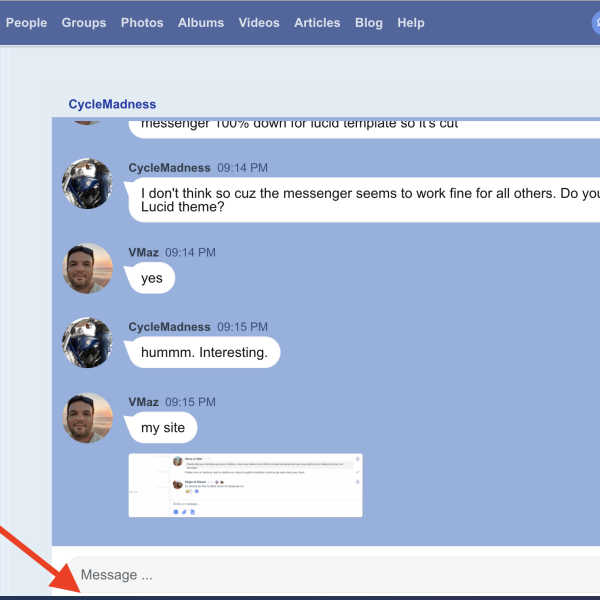Click VMaz username above "yes" message
Image resolution: width=600 pixels, height=600 pixels.
(x=143, y=252)
